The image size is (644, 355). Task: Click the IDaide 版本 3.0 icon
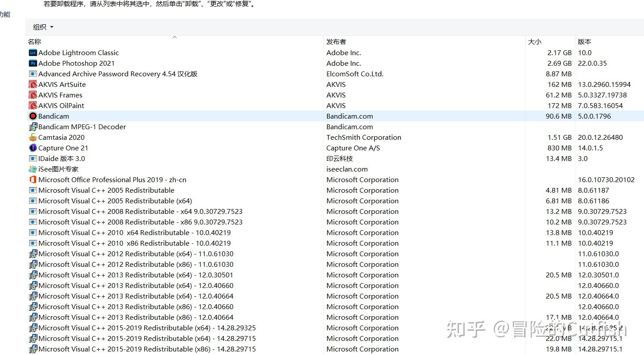tap(33, 158)
